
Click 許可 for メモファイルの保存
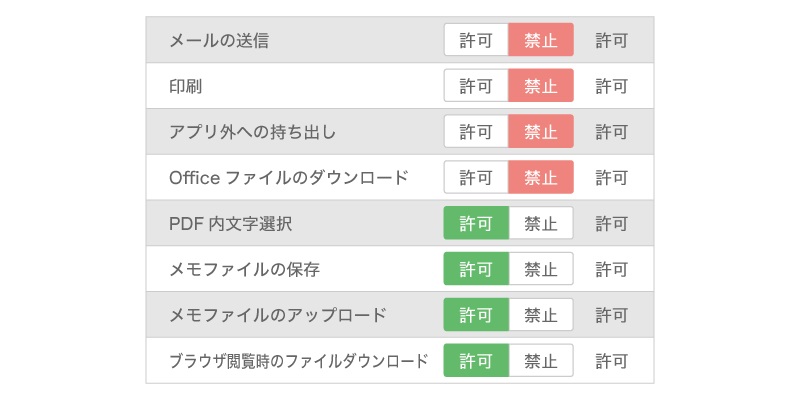pyautogui.click(x=476, y=269)
